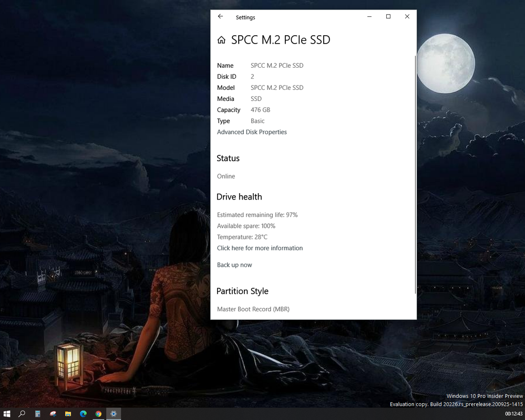Click the Online status text
The height and width of the screenshot is (420, 525).
click(x=226, y=176)
